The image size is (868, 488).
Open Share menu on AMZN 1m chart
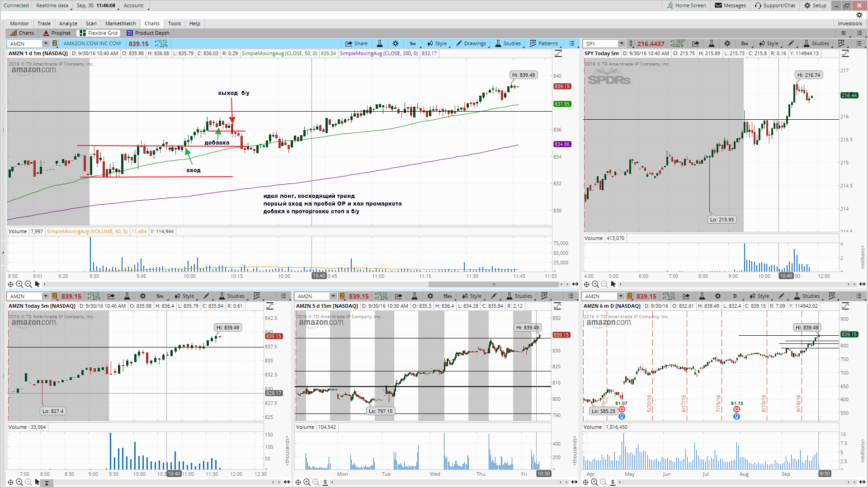356,43
